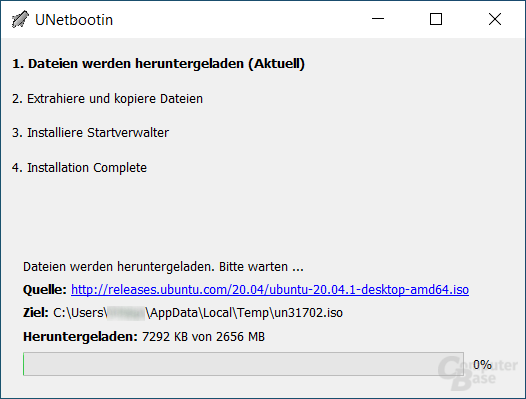This screenshot has width=526, height=399.
Task: Click the 0% progress percentage label
Action: [482, 364]
